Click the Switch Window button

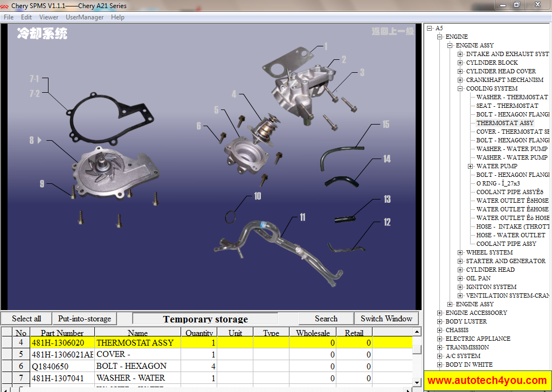(x=387, y=318)
